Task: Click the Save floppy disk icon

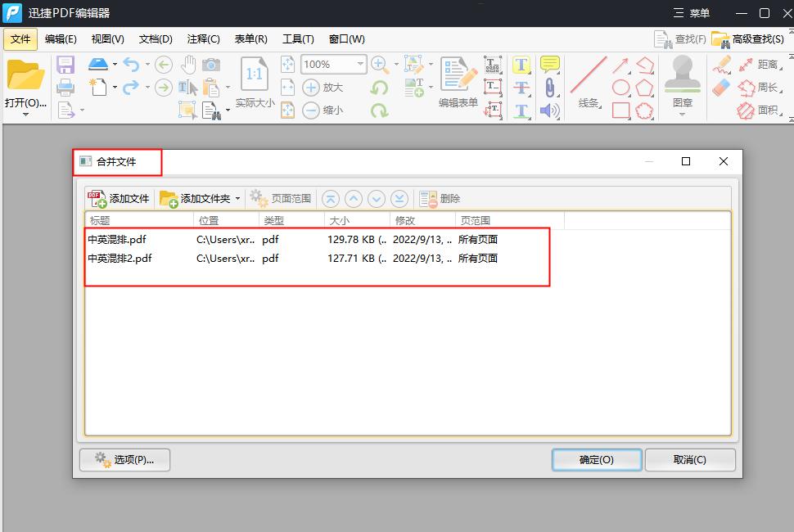Action: [x=65, y=65]
